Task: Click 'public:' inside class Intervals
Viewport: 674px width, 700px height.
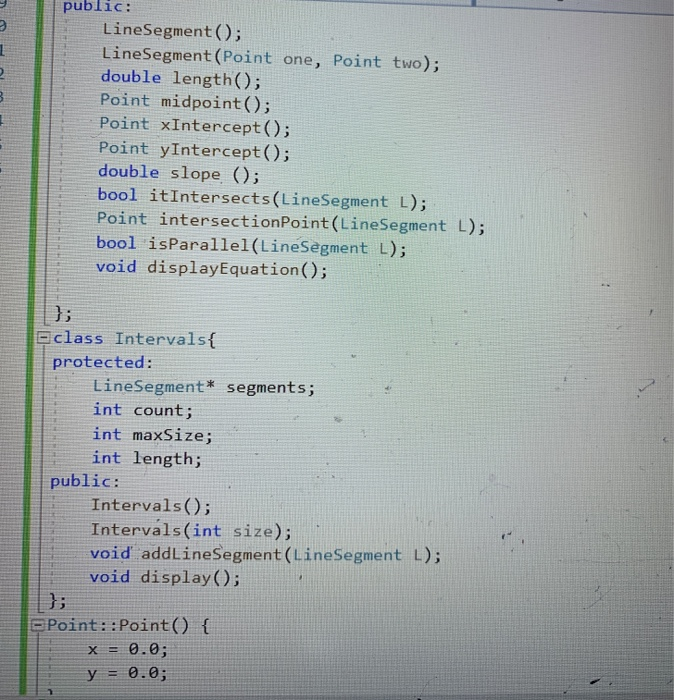Action: 85,481
